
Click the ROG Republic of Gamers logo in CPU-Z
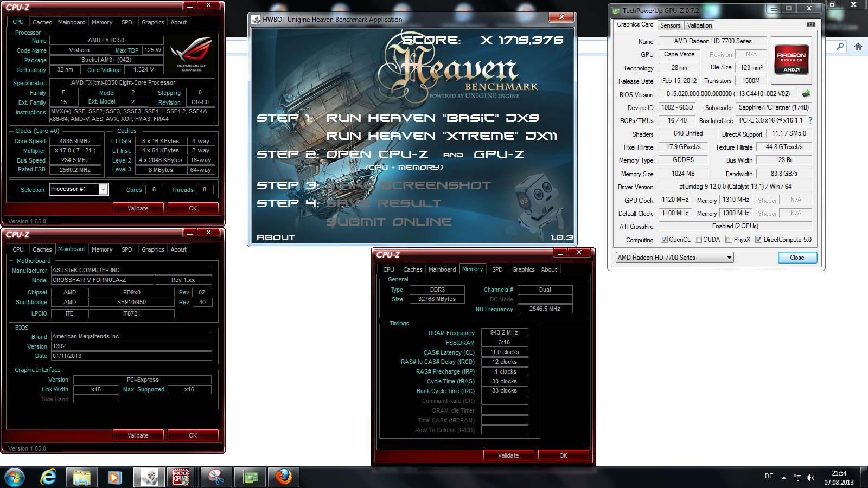(x=192, y=54)
